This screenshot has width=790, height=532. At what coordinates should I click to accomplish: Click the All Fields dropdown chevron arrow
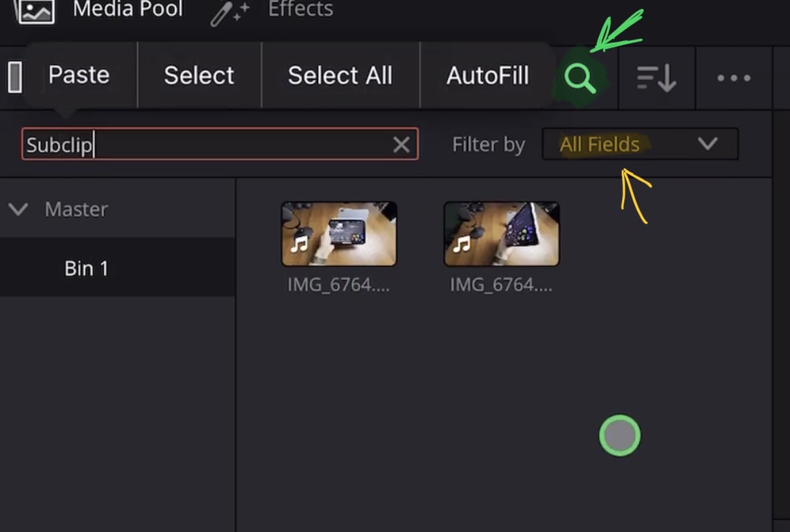(x=708, y=144)
